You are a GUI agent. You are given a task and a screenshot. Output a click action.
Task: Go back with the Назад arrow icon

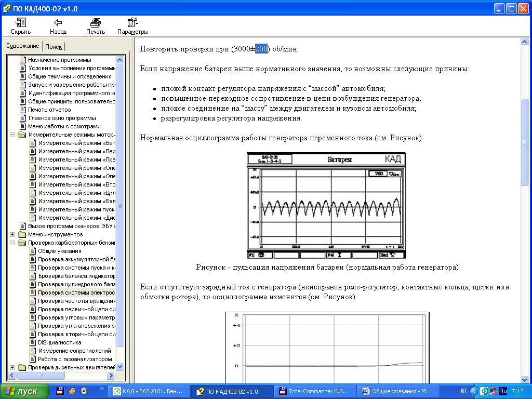(x=58, y=23)
